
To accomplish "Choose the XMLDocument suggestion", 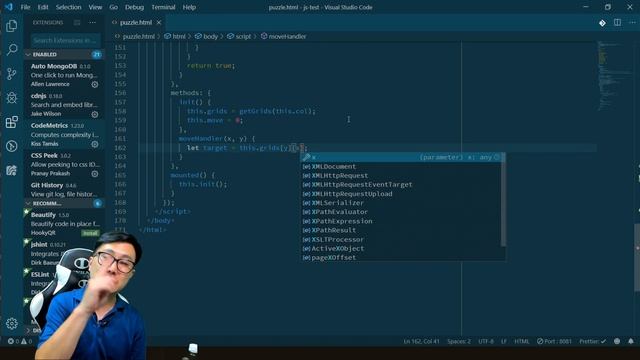I will 401,167.
